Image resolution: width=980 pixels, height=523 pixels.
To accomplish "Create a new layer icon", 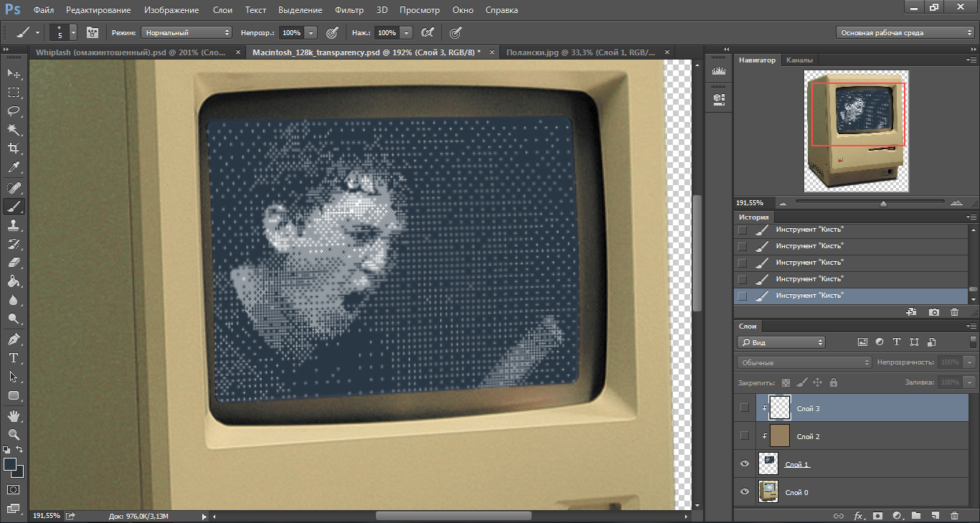I will pyautogui.click(x=935, y=515).
